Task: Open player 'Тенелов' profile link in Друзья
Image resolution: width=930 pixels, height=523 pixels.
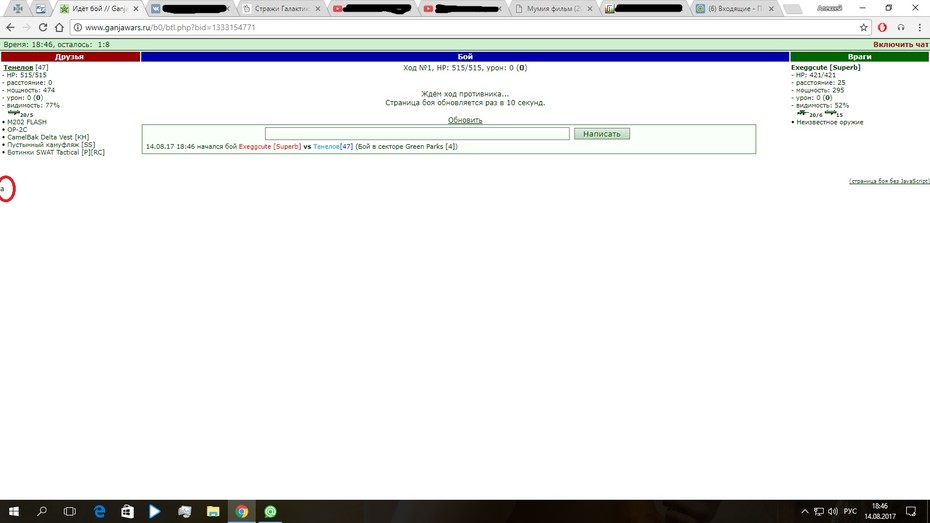Action: [x=18, y=68]
